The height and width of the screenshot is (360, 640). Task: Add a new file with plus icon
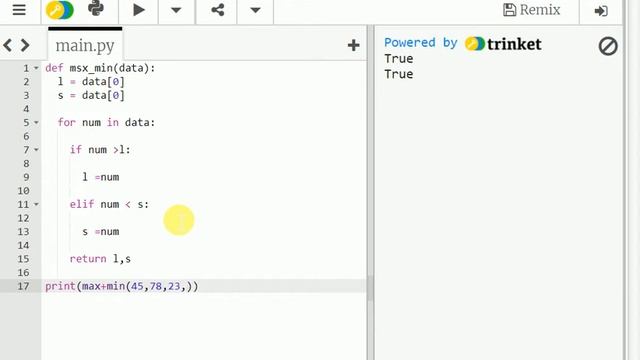pyautogui.click(x=353, y=45)
